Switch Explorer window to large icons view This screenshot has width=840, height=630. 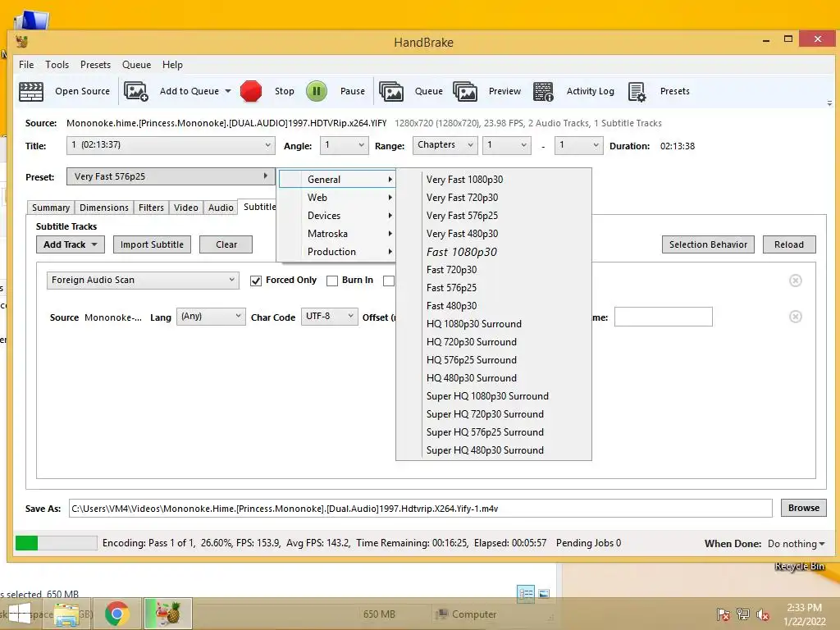pos(544,594)
